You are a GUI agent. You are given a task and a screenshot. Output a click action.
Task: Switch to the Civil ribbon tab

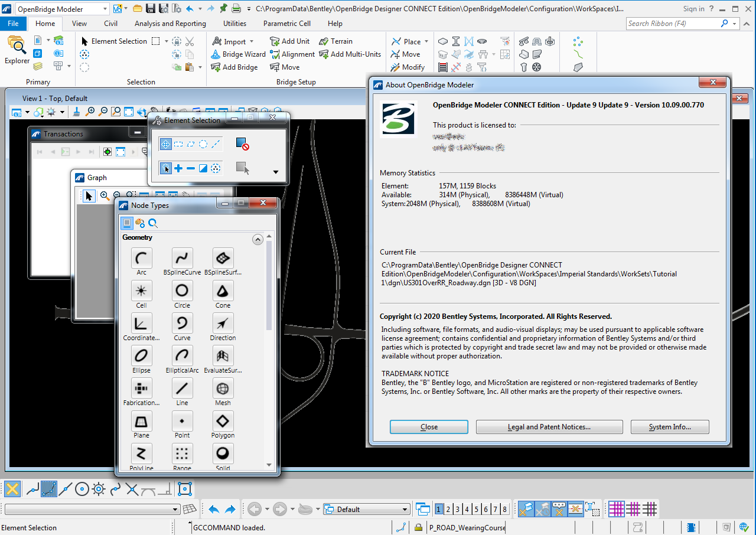point(110,24)
